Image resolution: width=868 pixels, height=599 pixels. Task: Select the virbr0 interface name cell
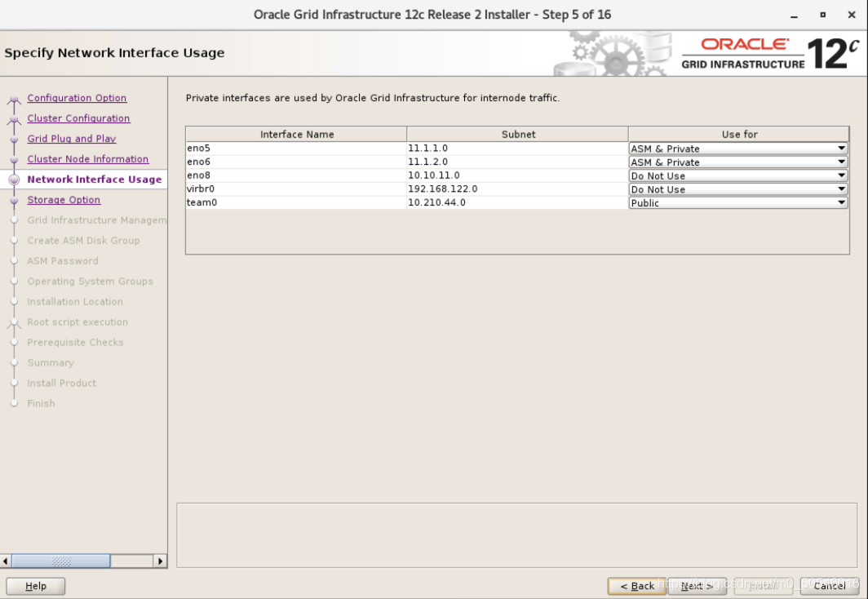(296, 189)
